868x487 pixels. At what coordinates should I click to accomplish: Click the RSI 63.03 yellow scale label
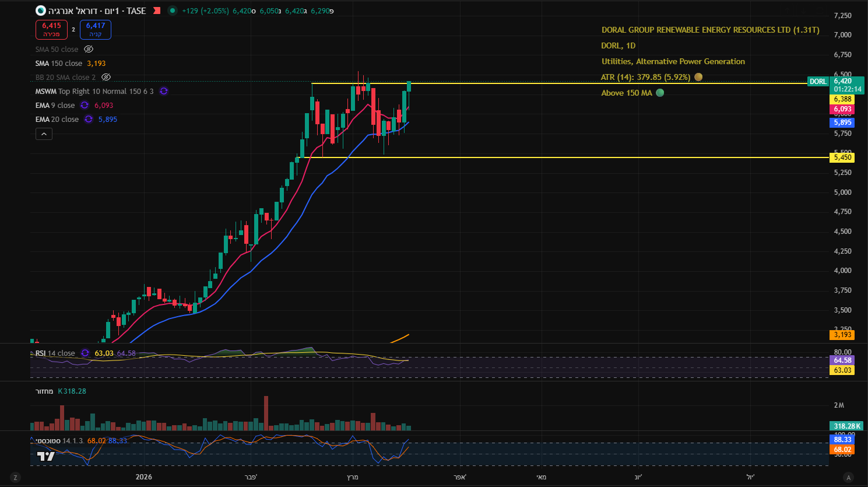[x=842, y=370]
